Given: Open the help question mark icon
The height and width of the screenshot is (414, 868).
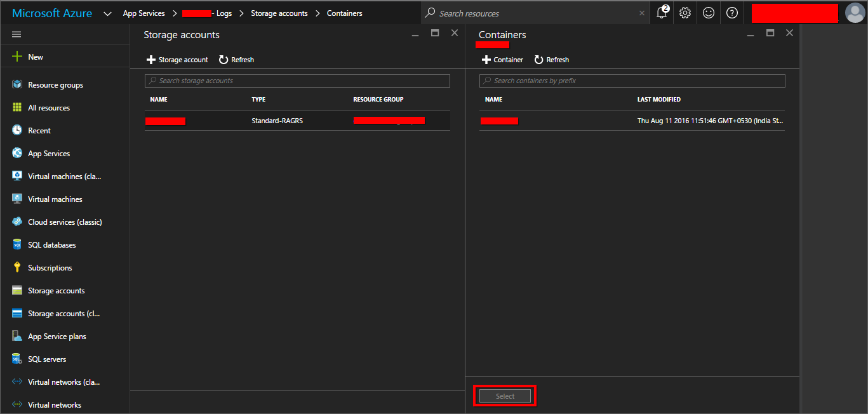Looking at the screenshot, I should (732, 13).
